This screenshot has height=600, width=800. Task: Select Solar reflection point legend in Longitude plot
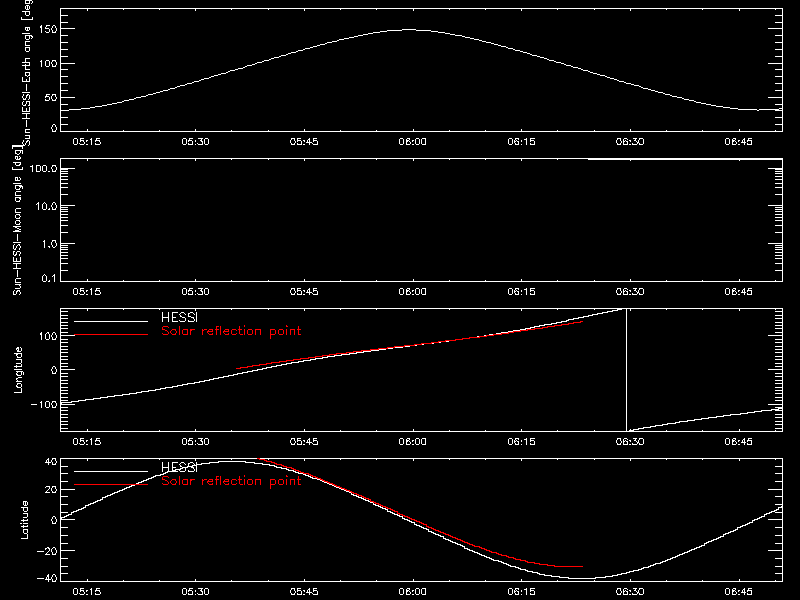(231, 331)
